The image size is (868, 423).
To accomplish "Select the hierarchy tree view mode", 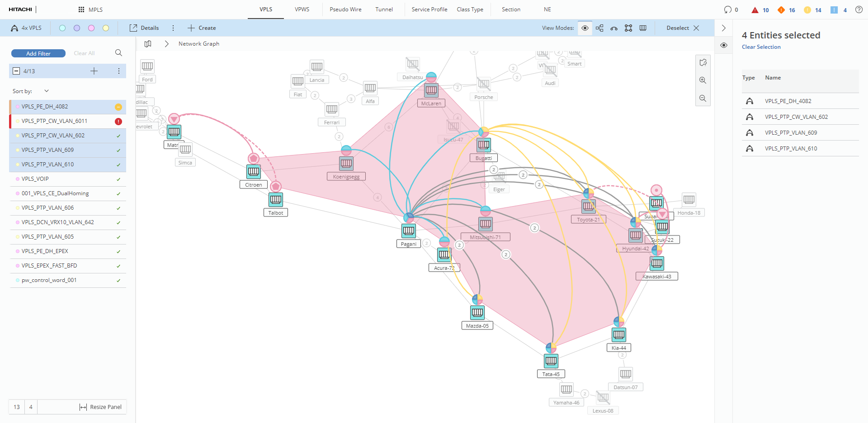I will click(599, 28).
